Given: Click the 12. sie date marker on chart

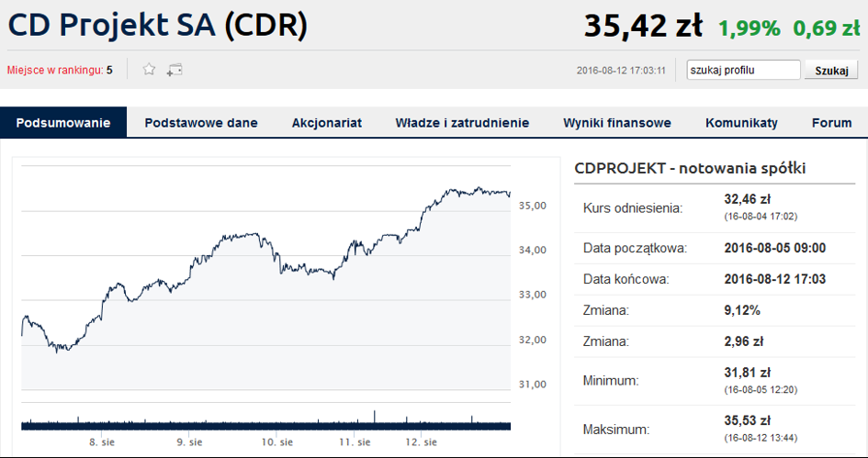Looking at the screenshot, I should click(422, 442).
